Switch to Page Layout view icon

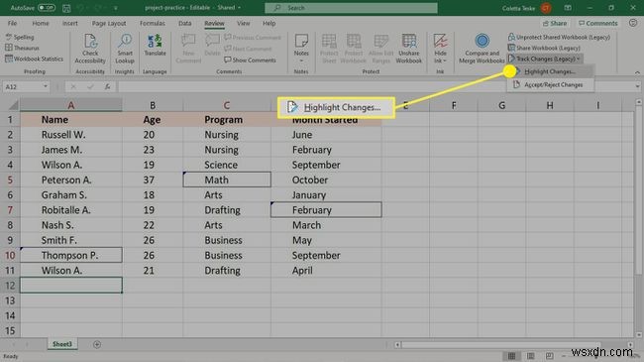[x=531, y=356]
